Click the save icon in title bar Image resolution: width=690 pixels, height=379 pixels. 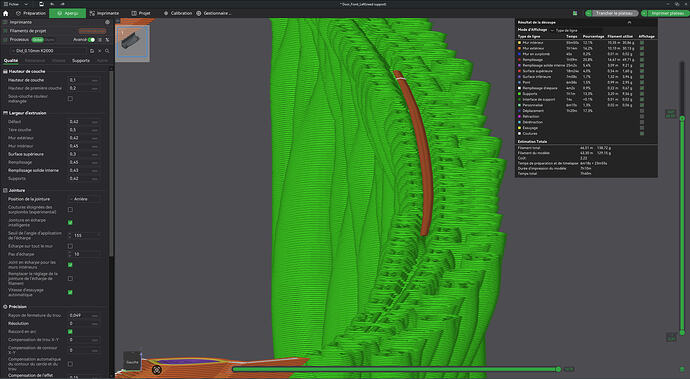pos(41,4)
